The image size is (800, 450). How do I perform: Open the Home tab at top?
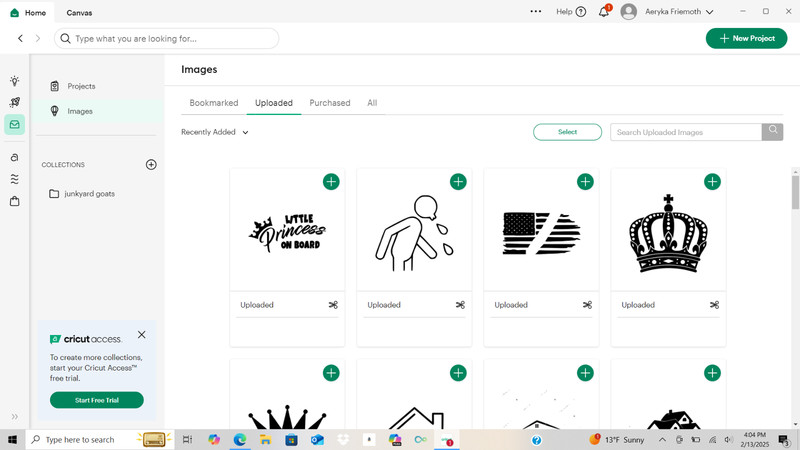[28, 13]
